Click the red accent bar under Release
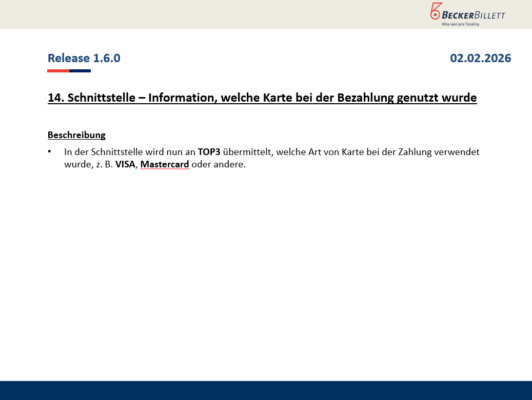Screen dimensions: 532x400 (58, 71)
